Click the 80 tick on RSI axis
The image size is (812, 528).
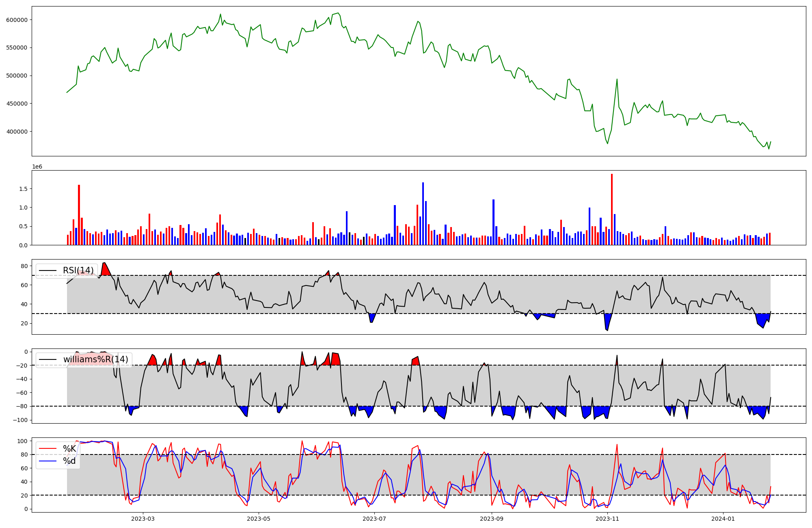[x=24, y=266]
